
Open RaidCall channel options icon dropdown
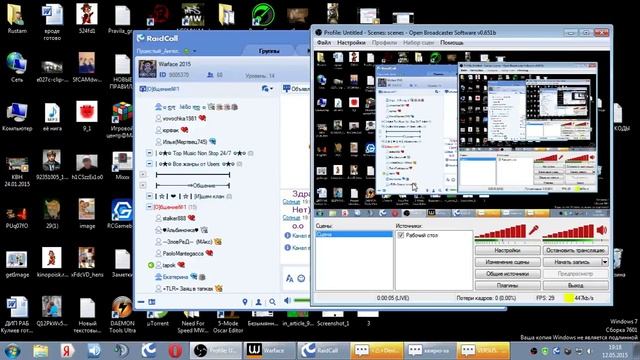267,89
